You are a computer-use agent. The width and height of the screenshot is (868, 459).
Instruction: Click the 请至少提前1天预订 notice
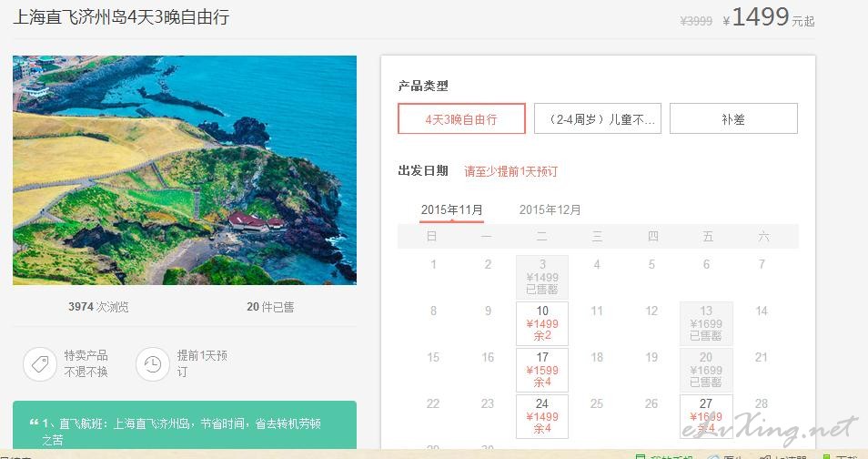point(510,171)
